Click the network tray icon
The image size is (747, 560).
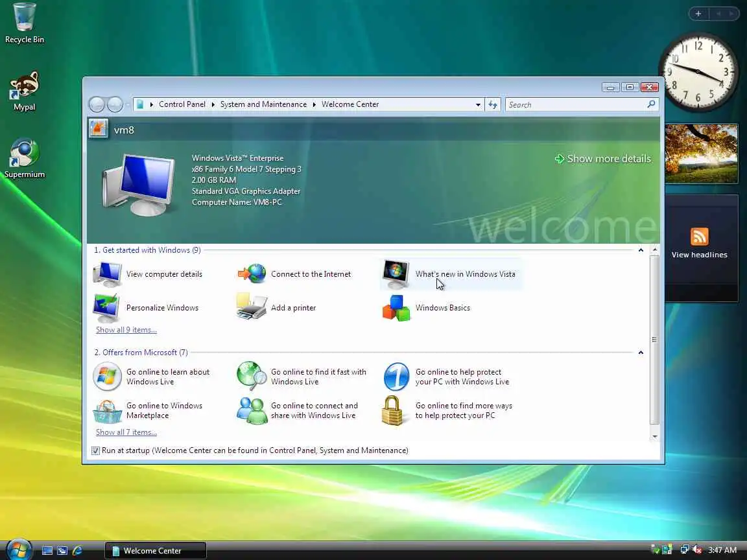click(685, 550)
